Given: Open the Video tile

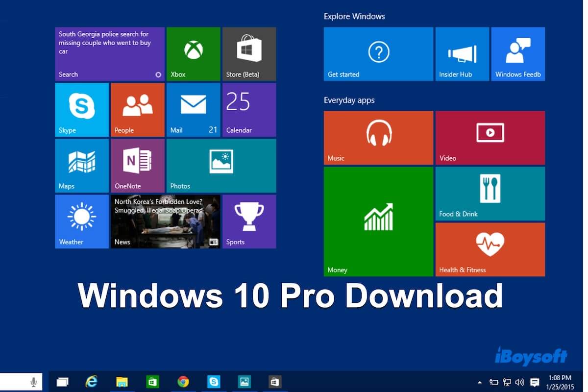Looking at the screenshot, I should [490, 138].
